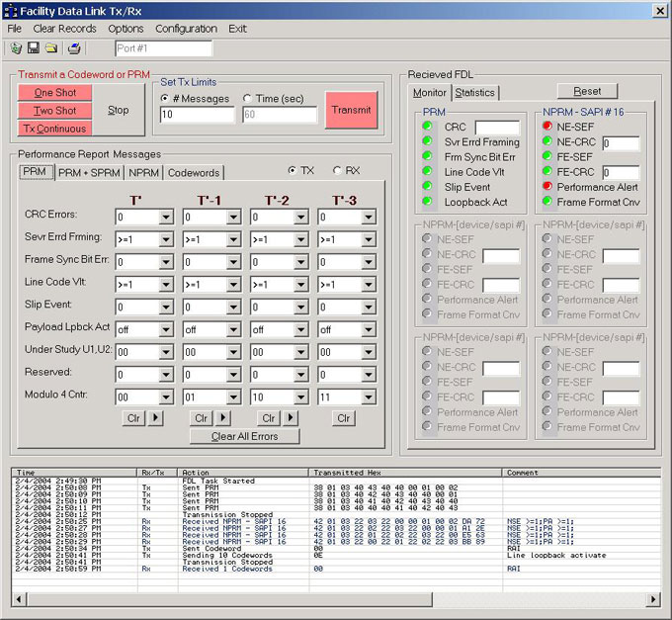This screenshot has width=672, height=620.
Task: Expand Modulo 4 Cntr dropdown for T'
Action: pyautogui.click(x=166, y=398)
